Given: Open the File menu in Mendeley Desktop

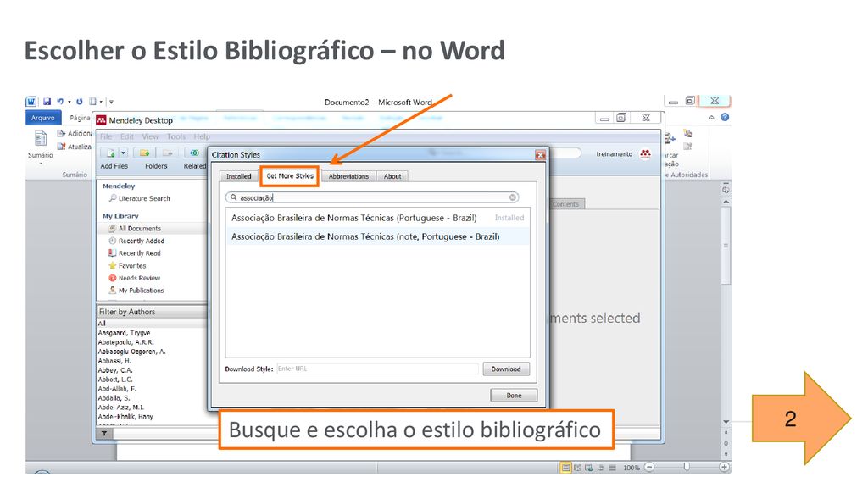Looking at the screenshot, I should 106,136.
